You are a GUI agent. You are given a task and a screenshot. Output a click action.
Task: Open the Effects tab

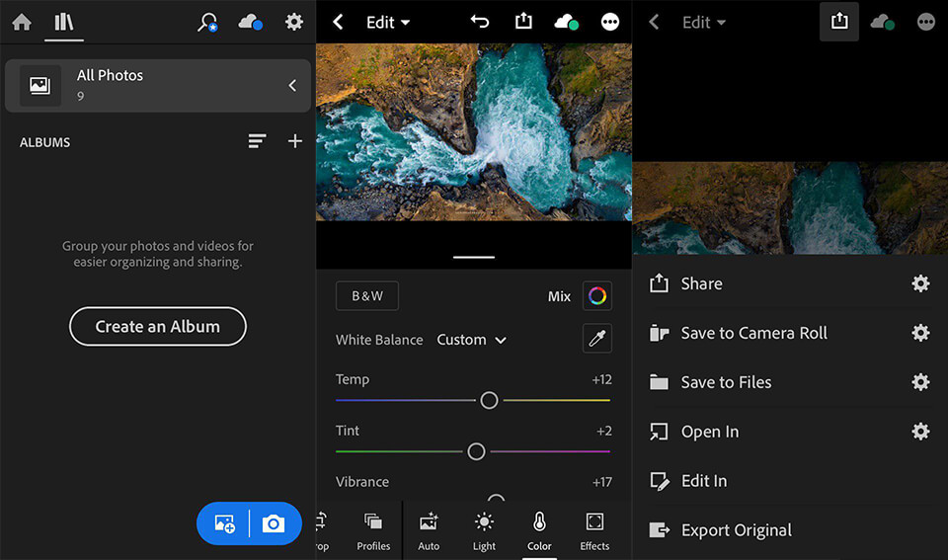click(x=594, y=530)
